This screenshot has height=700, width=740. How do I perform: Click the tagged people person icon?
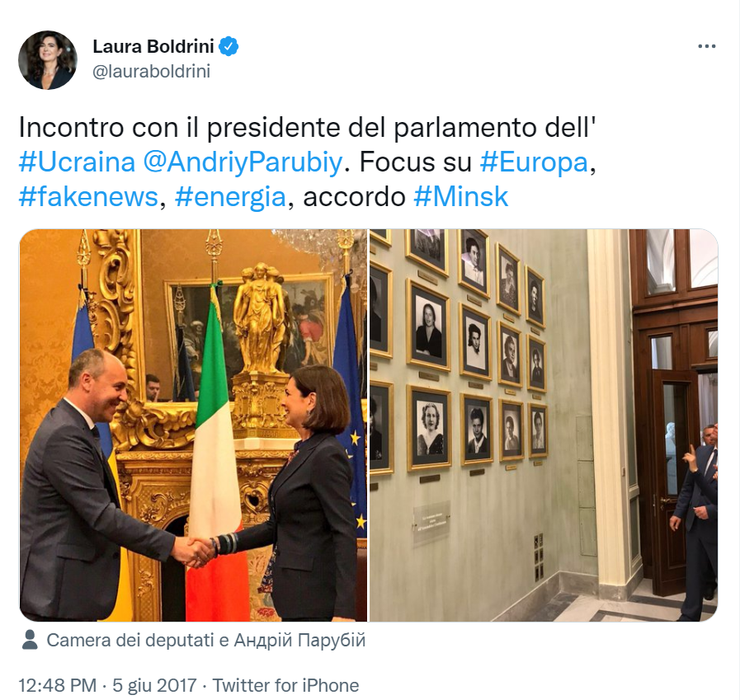(31, 640)
